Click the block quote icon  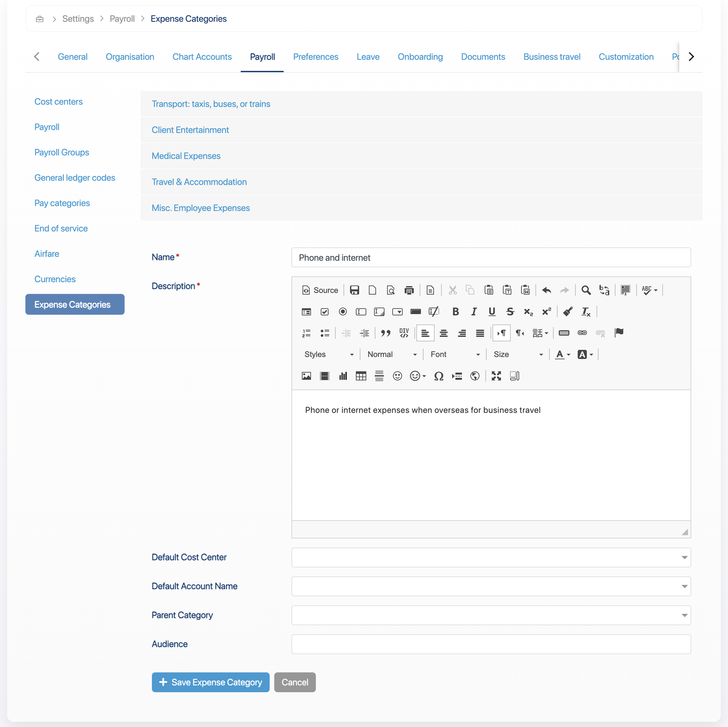tap(385, 333)
